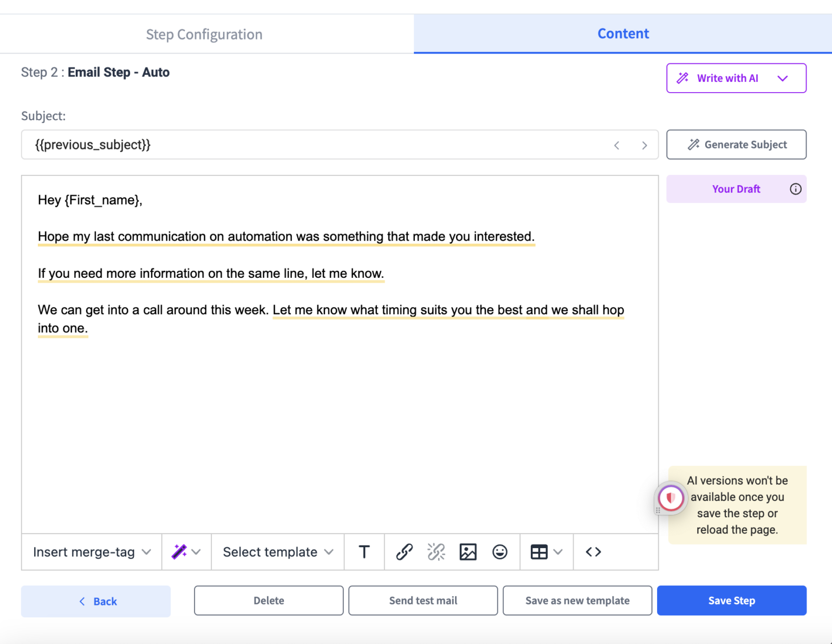Viewport: 832px width, 644px height.
Task: Switch to HTML code view
Action: point(593,552)
